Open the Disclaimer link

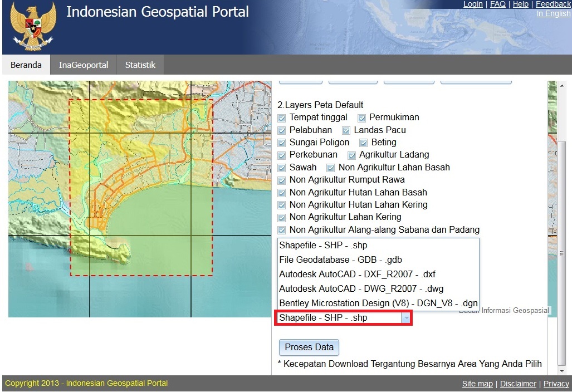[x=518, y=384]
